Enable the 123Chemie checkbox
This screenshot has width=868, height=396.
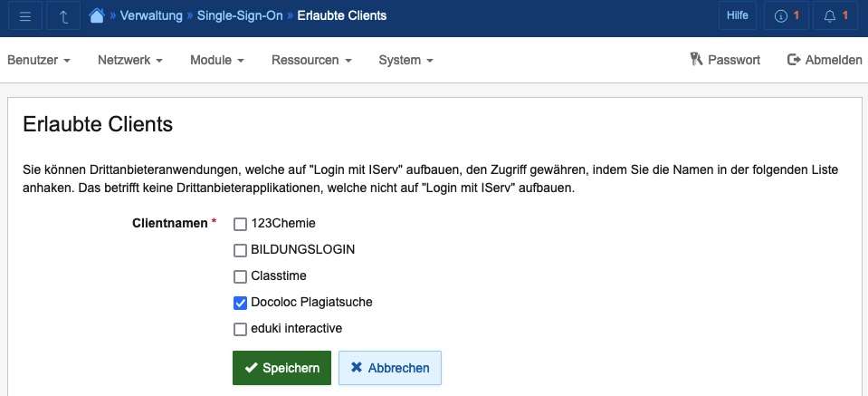[241, 224]
